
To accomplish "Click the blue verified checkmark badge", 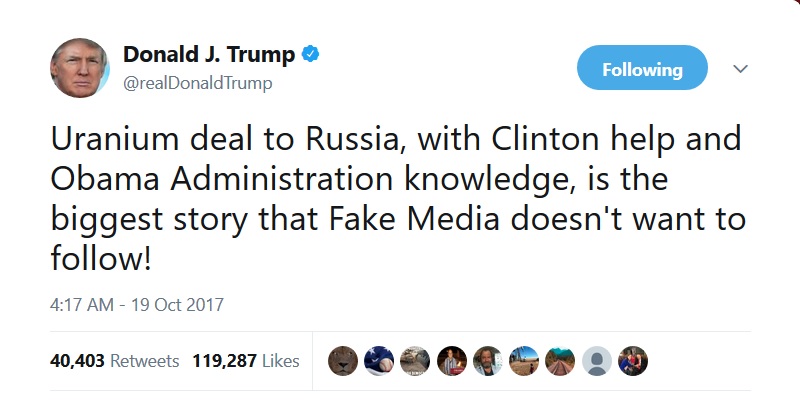I will pos(311,54).
